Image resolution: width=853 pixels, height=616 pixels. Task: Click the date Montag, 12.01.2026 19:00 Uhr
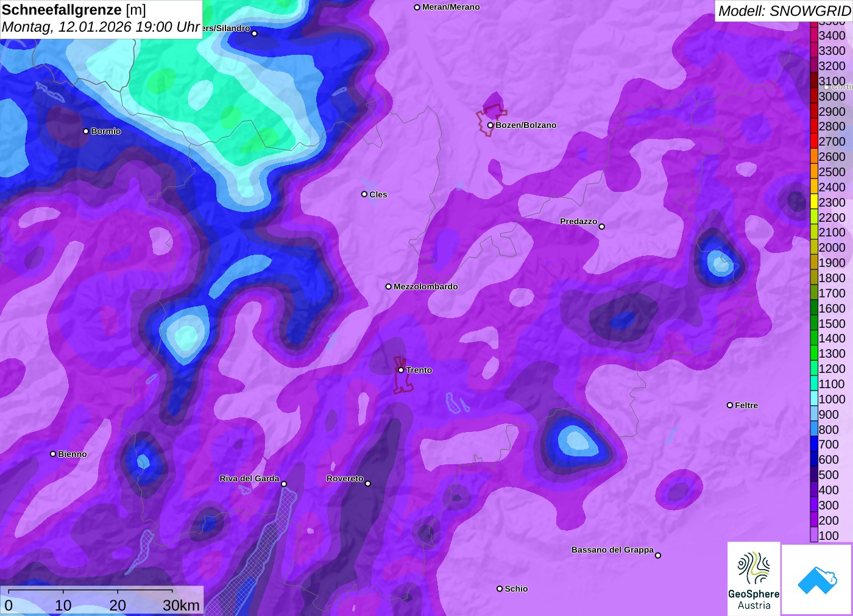click(101, 27)
